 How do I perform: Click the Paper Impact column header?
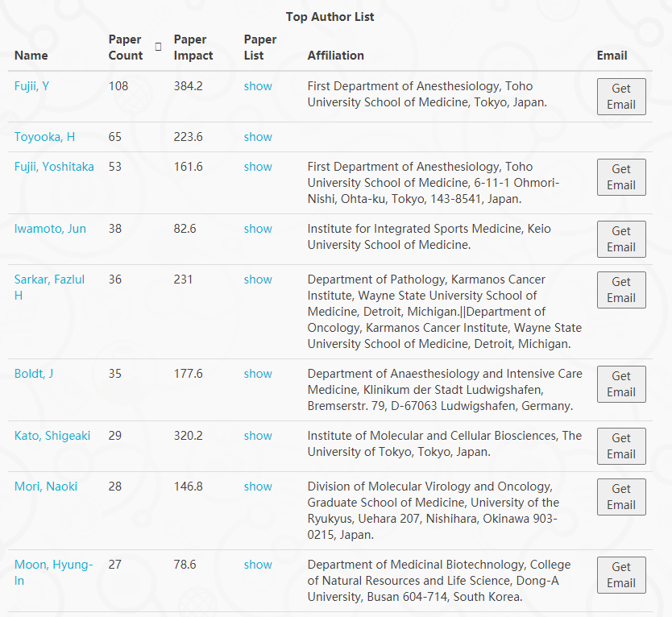tap(193, 48)
